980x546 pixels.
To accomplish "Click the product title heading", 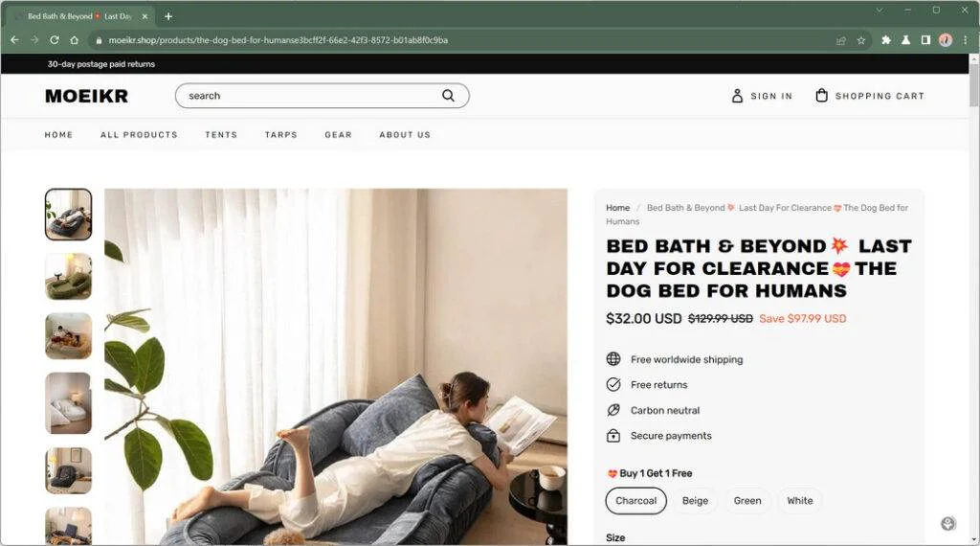I will (759, 268).
